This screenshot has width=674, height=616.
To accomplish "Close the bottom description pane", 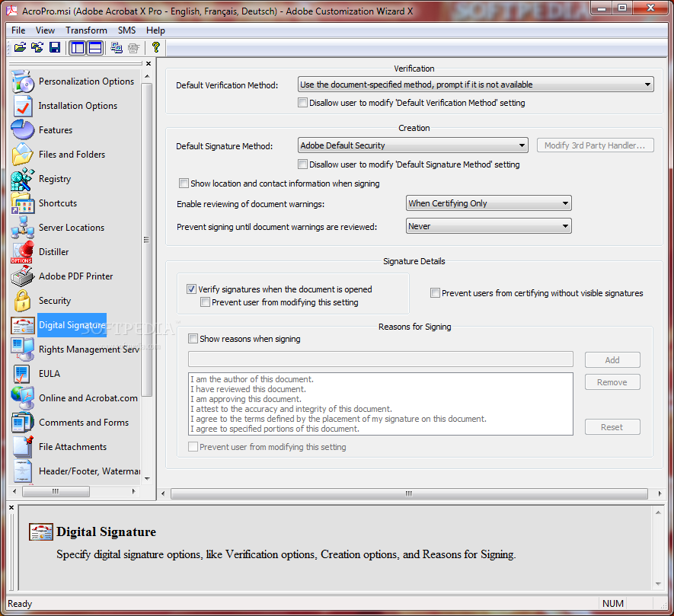I will 11,508.
